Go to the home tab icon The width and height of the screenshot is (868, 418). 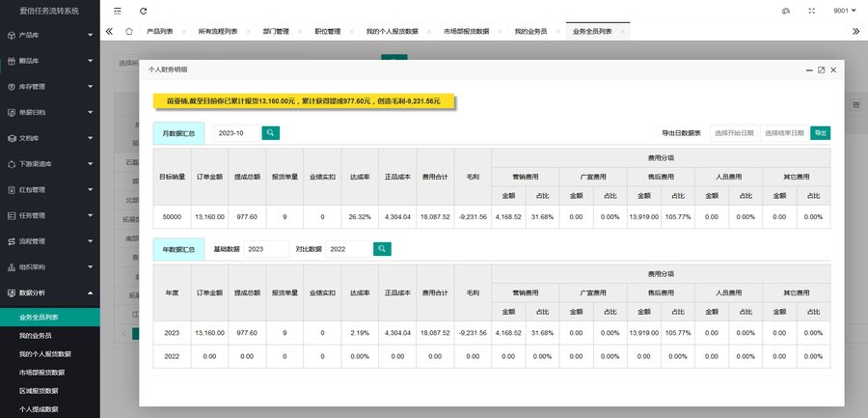(x=129, y=32)
